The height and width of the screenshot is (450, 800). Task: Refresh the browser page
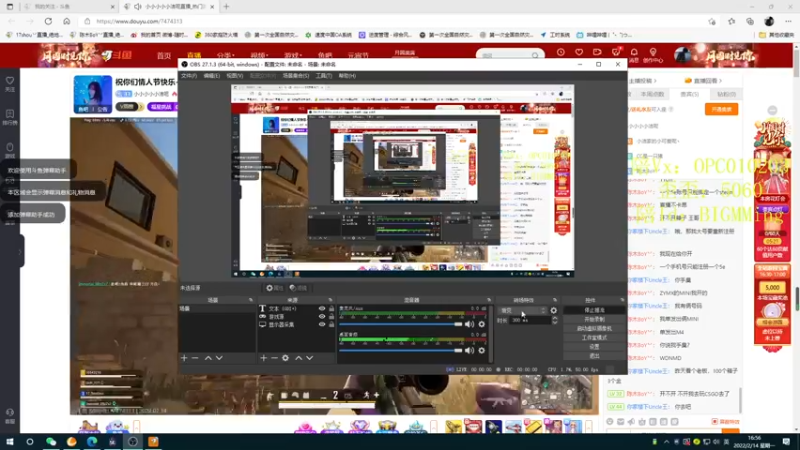(x=48, y=21)
